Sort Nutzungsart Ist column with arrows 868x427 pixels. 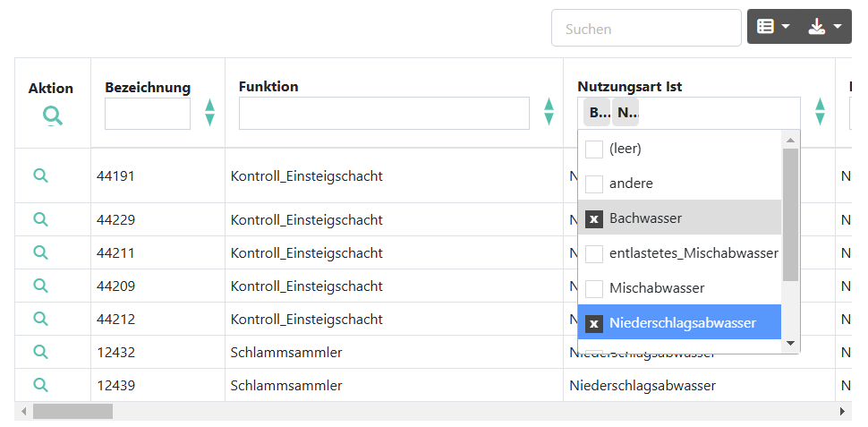coord(820,113)
